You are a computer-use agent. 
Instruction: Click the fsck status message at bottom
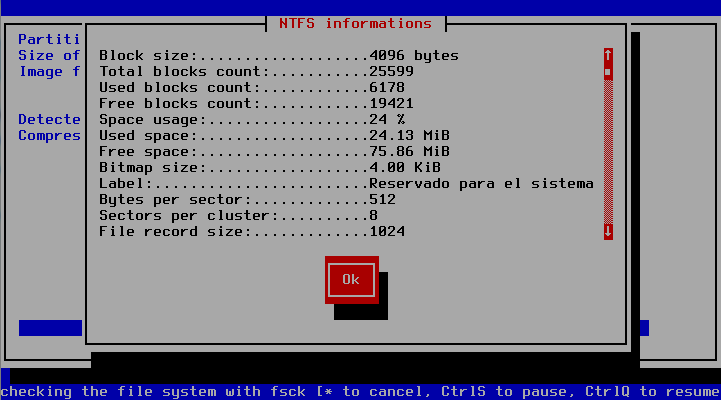pyautogui.click(x=360, y=391)
